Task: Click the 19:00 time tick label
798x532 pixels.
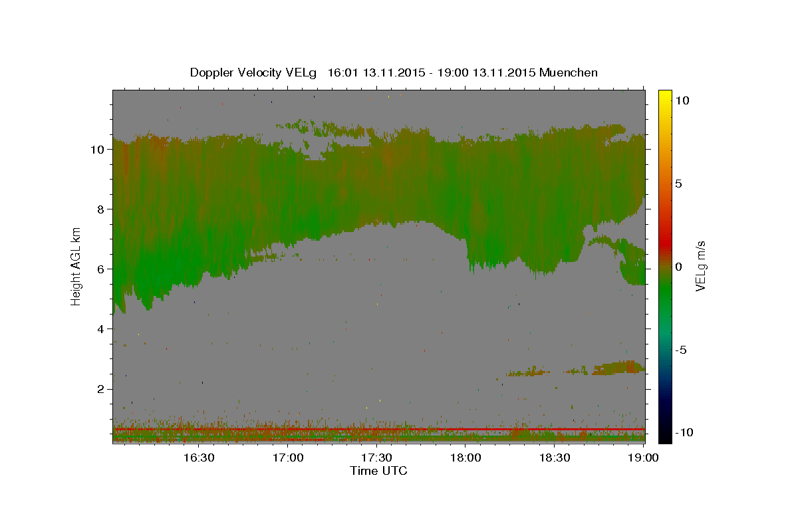Action: coord(644,458)
